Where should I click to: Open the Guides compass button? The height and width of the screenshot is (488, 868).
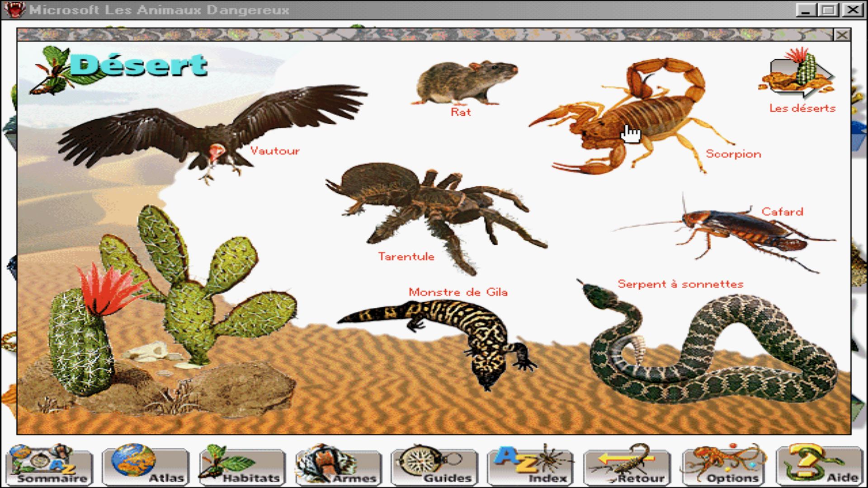click(434, 465)
